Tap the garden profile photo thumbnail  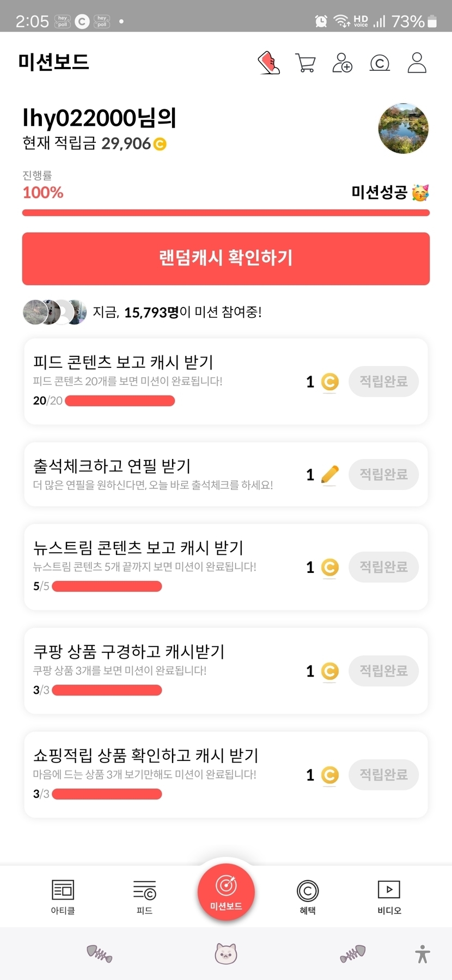[403, 129]
